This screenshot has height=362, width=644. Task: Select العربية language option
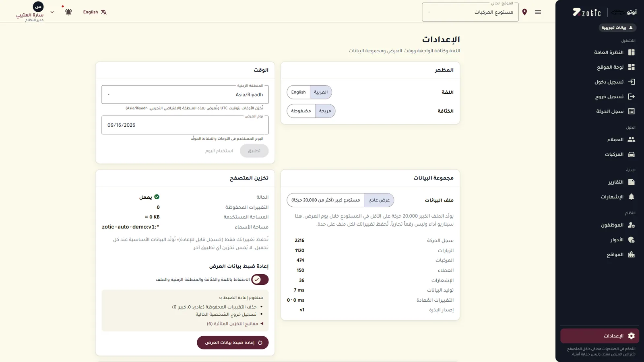(321, 92)
